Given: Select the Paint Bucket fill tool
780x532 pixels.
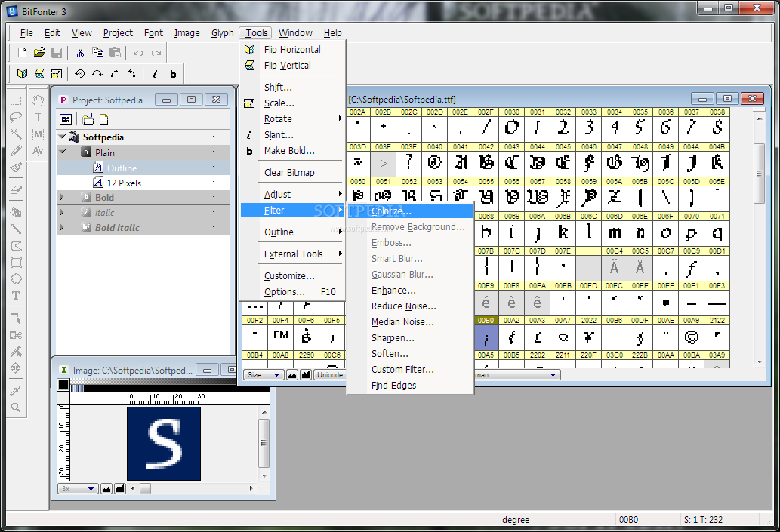Looking at the screenshot, I should (x=16, y=212).
